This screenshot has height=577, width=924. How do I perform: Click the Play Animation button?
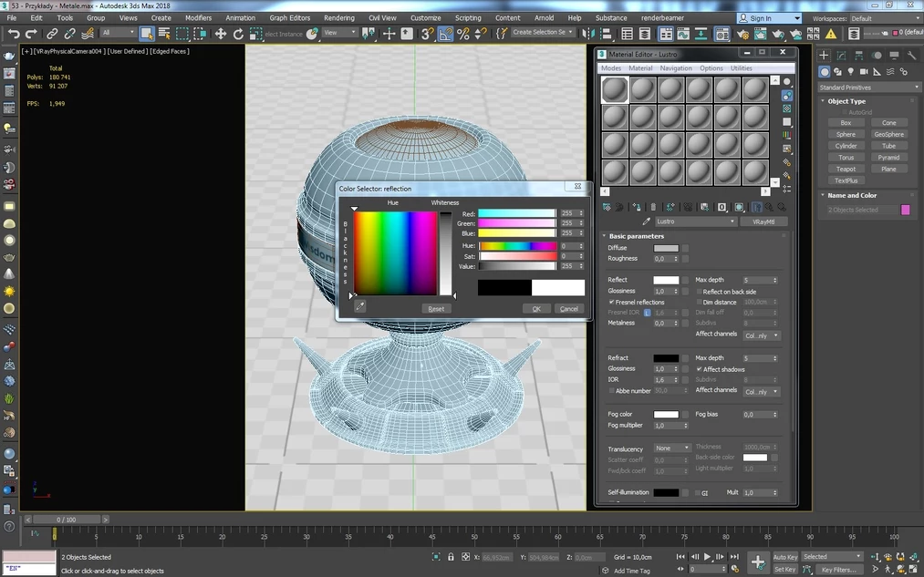tap(707, 556)
